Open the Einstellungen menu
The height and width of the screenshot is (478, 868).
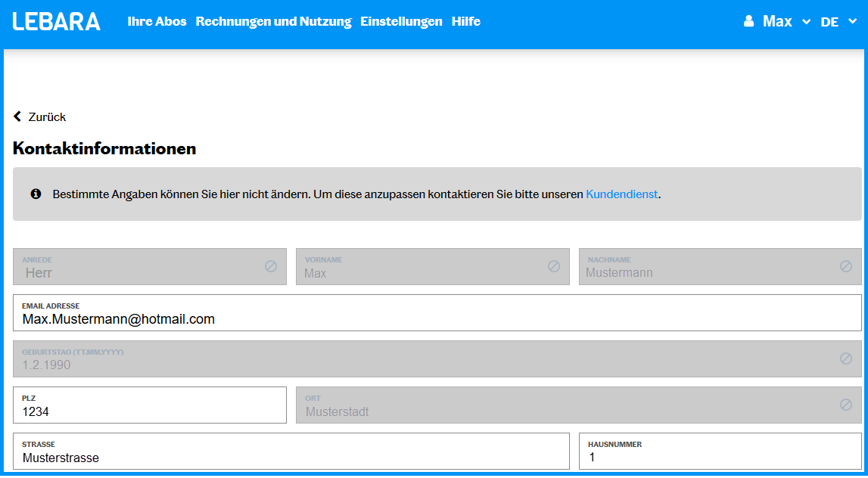coord(401,21)
